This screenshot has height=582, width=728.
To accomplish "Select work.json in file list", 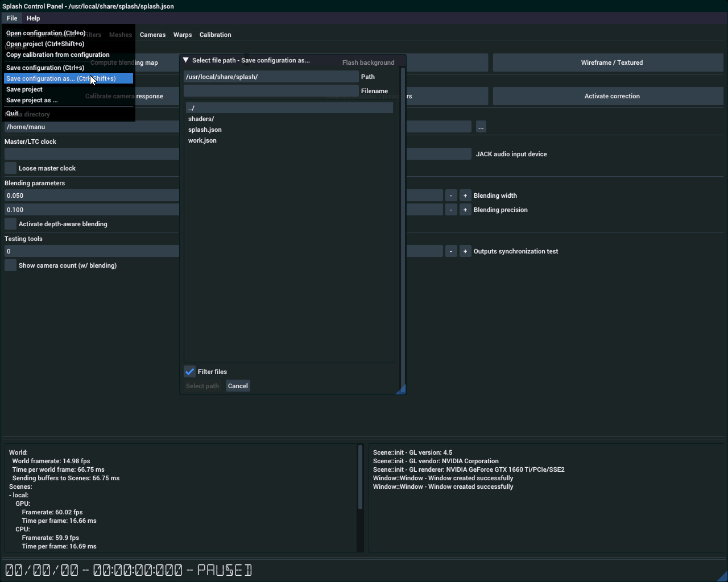I will (x=289, y=140).
